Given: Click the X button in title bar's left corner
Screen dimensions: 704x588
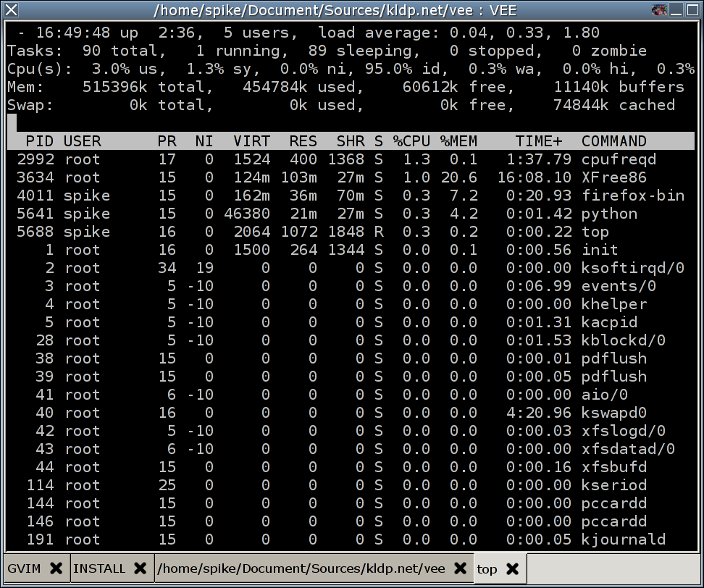Looking at the screenshot, I should [11, 10].
